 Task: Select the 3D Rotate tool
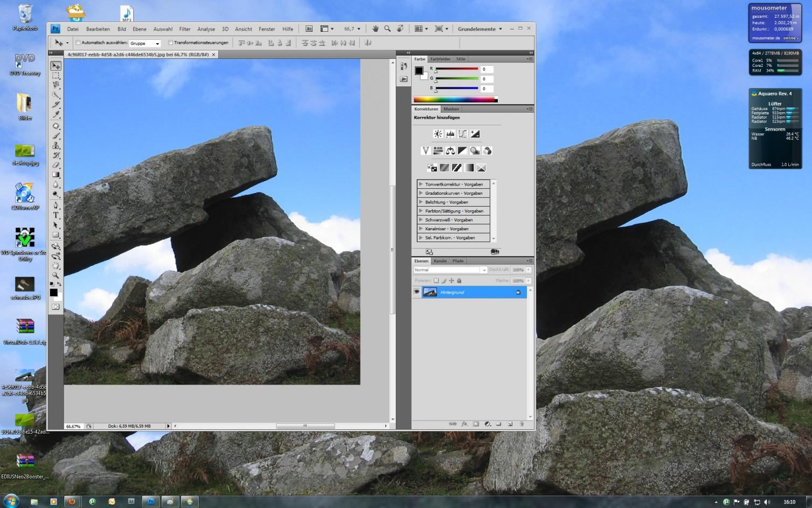click(56, 246)
